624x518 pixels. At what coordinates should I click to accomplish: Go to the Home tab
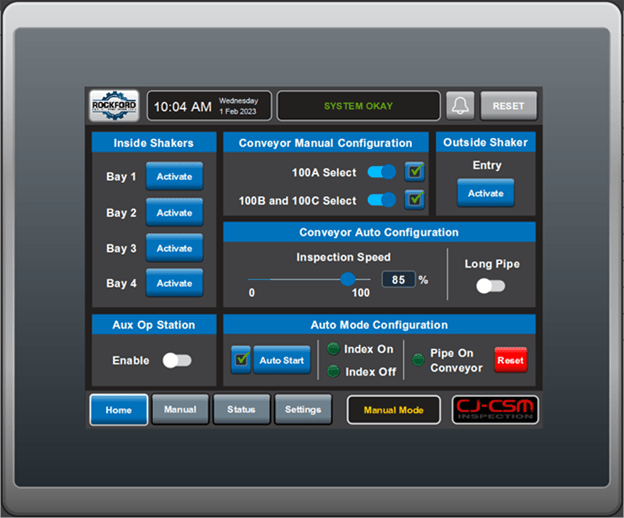pos(119,410)
